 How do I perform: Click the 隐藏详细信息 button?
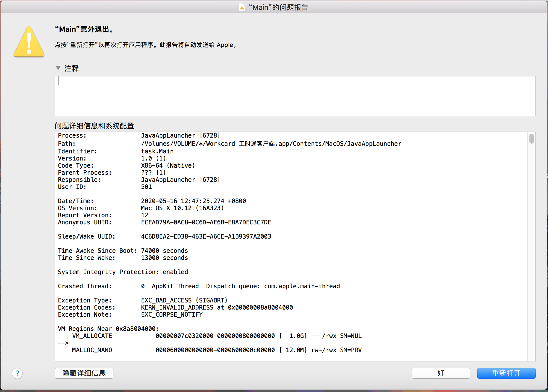click(84, 373)
